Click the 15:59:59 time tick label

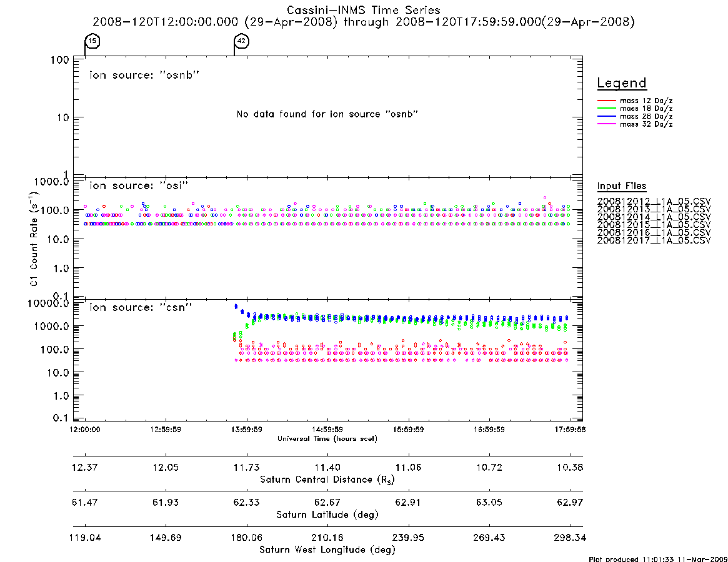[408, 430]
